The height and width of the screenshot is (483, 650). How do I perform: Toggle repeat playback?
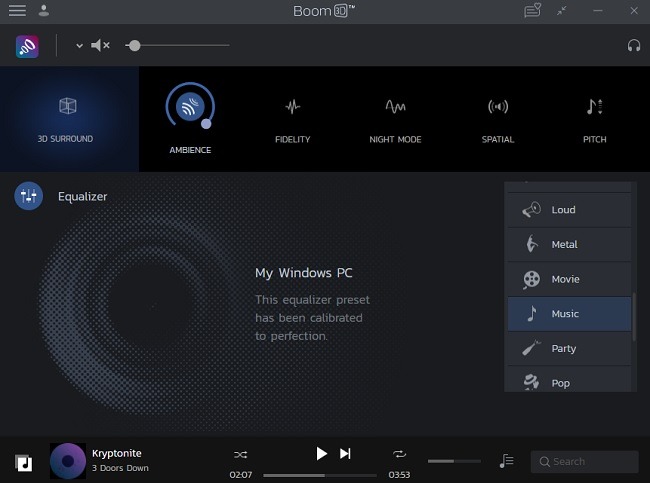400,454
